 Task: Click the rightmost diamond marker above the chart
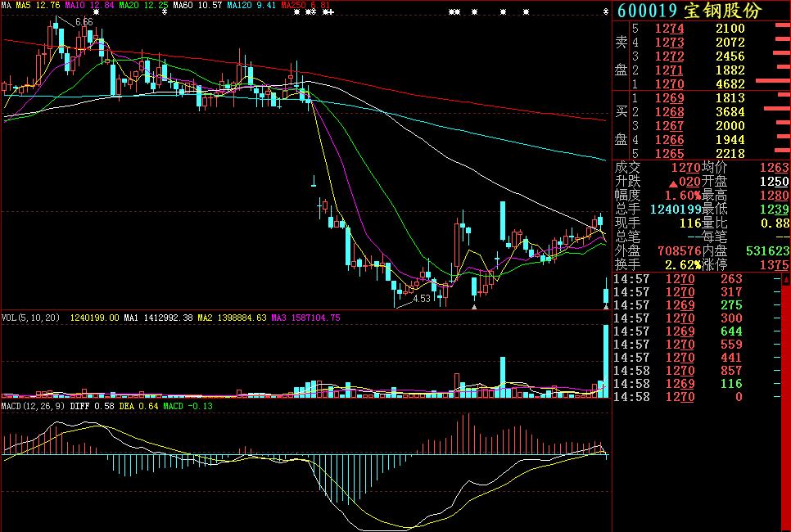coord(606,11)
